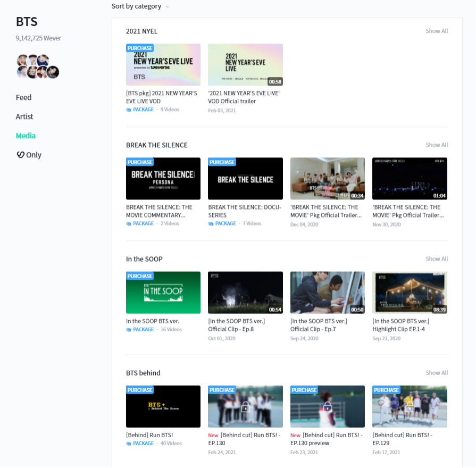Click the Weverse Only logo icon
476x468 pixels.
coord(21,155)
